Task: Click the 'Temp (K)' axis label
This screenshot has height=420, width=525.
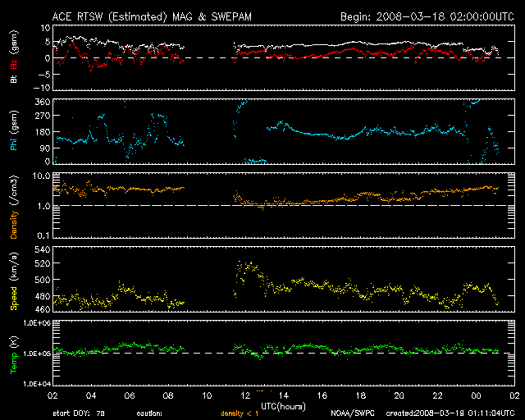Action: pos(14,354)
